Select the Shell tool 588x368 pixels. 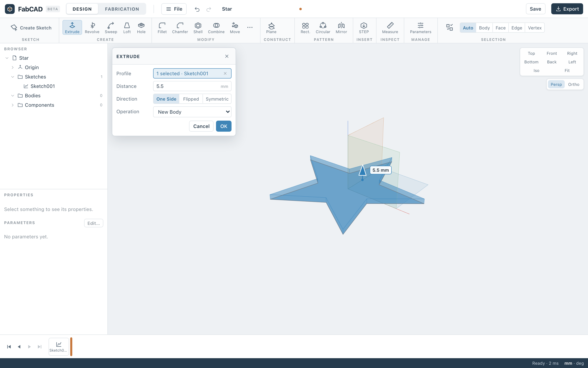(x=198, y=28)
